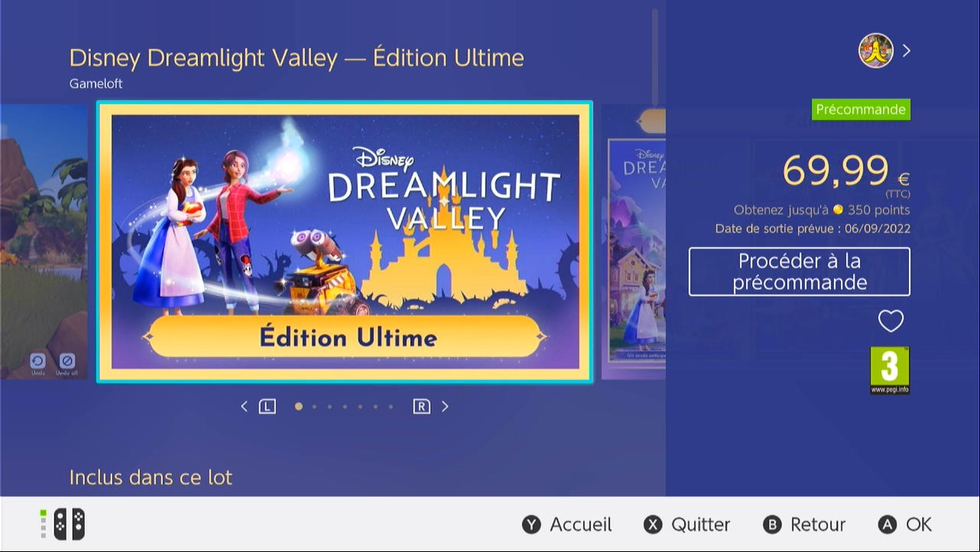
Task: Click the L shoulder button icon
Action: tap(267, 407)
